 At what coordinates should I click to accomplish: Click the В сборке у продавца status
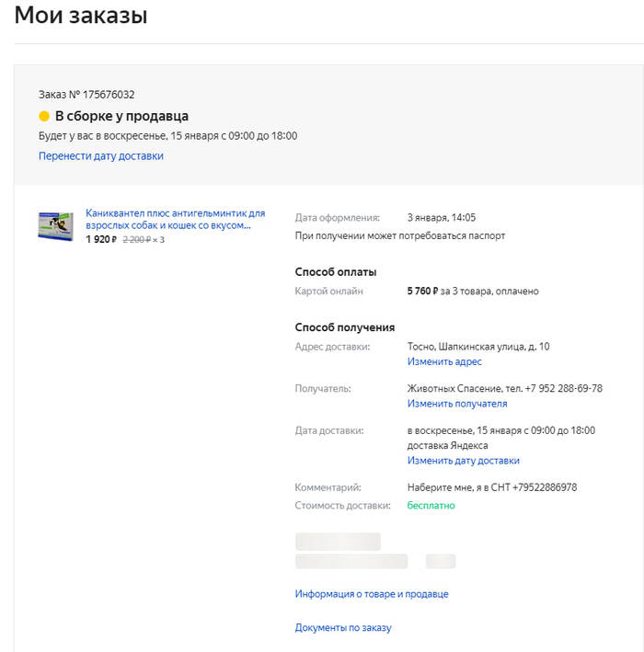pos(121,117)
